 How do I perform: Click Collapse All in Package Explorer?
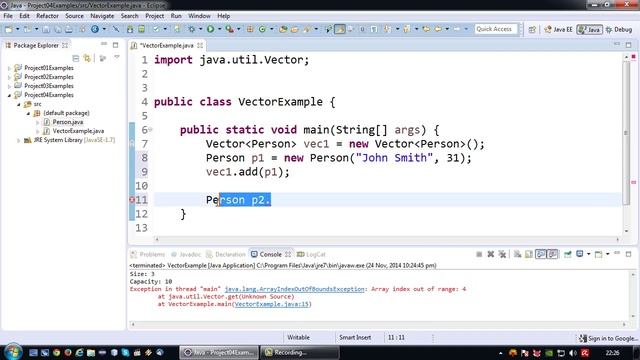pos(76,58)
